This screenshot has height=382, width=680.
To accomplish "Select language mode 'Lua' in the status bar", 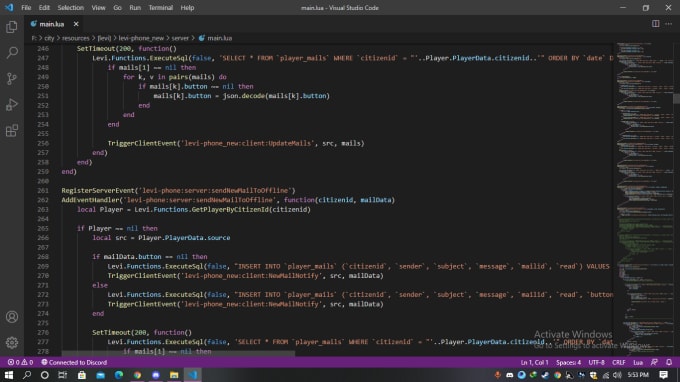I will point(638,362).
